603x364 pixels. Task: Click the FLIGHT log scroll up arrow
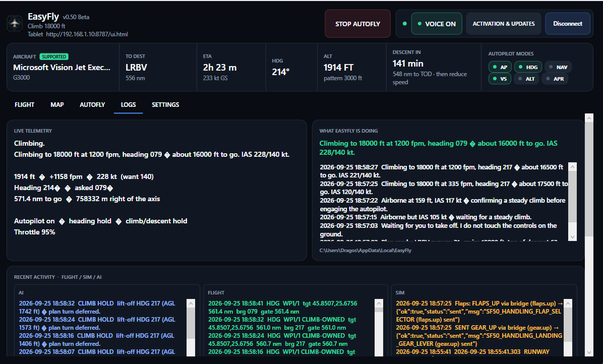[379, 304]
